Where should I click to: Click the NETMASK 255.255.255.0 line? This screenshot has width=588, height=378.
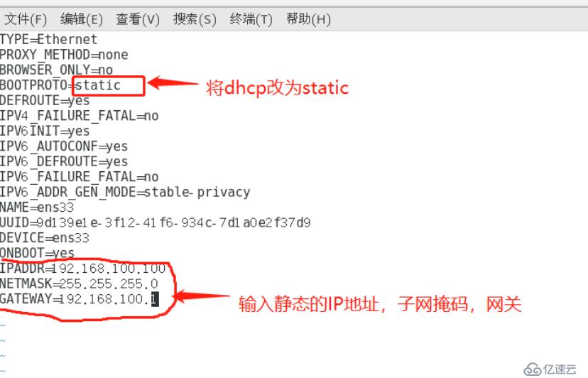(x=79, y=283)
